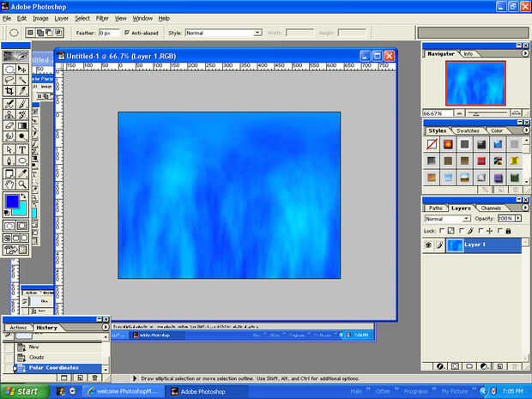Open the Layers palette flyout menu
This screenshot has height=399, width=532.
point(525,208)
